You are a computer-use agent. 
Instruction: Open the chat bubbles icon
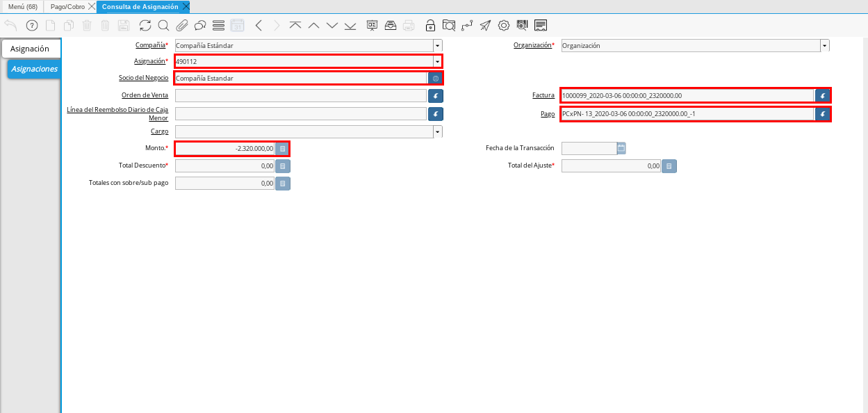[200, 26]
